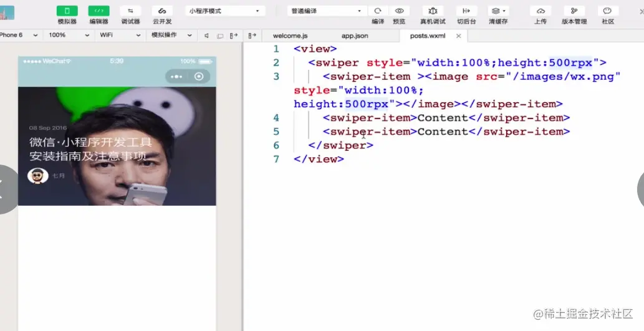
Task: Switch to the app.json tab
Action: (x=355, y=36)
